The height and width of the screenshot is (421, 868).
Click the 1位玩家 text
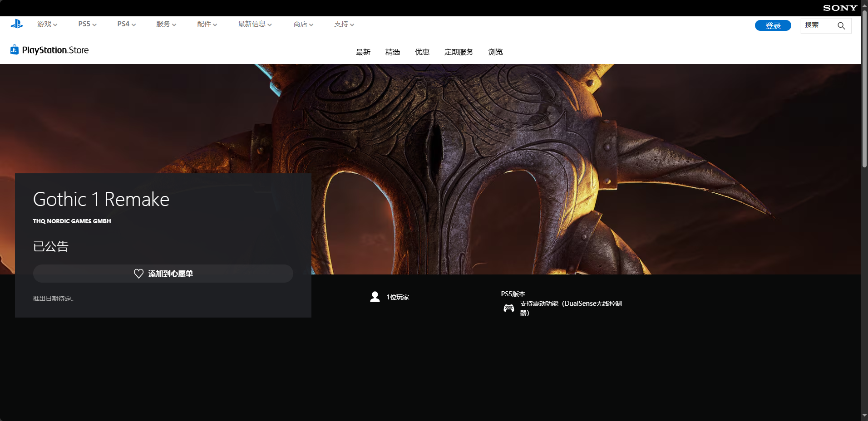pos(398,297)
